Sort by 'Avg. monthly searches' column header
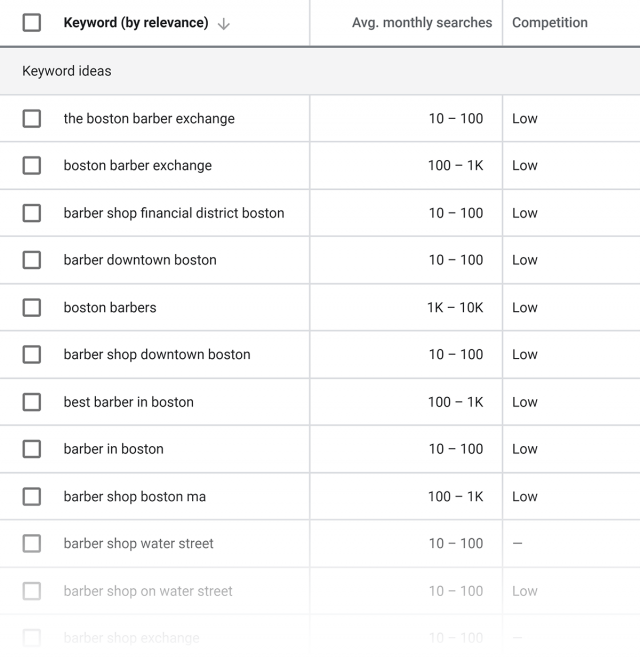Image resolution: width=640 pixels, height=660 pixels. (x=421, y=23)
